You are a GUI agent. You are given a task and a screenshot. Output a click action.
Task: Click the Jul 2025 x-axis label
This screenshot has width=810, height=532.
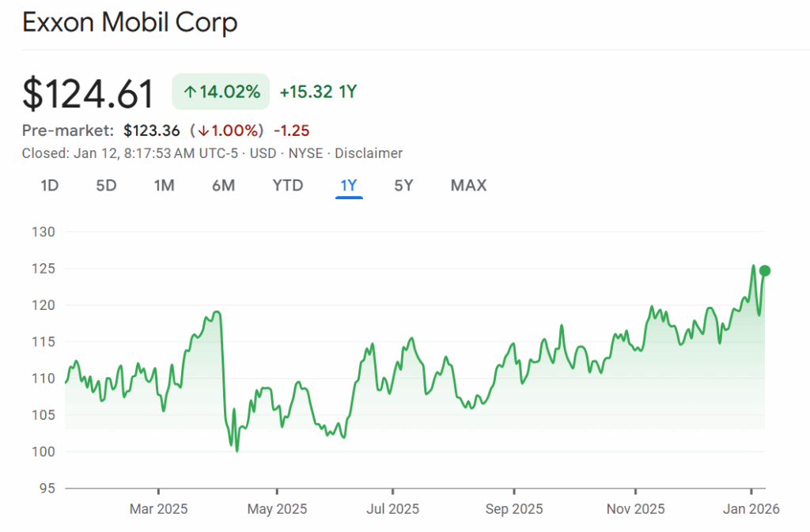click(392, 509)
